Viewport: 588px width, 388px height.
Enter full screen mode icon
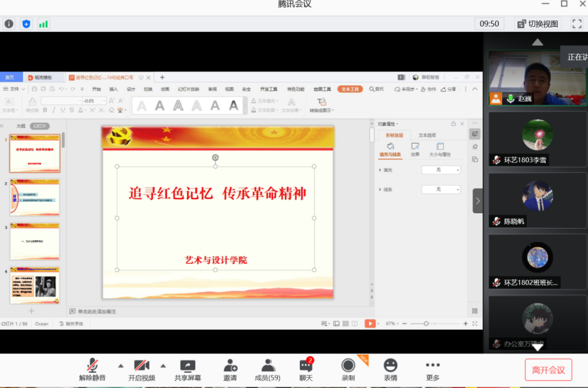pyautogui.click(x=576, y=24)
